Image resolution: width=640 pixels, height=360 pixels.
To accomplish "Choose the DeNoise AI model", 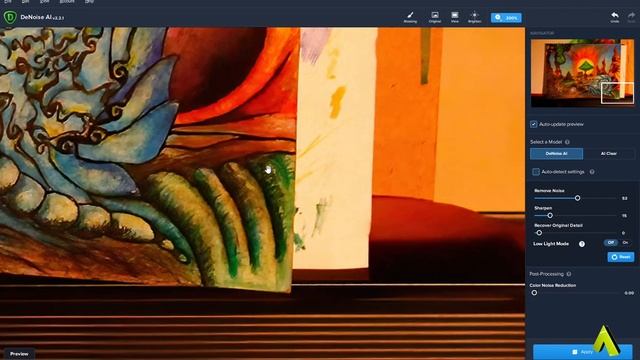I will point(556,153).
